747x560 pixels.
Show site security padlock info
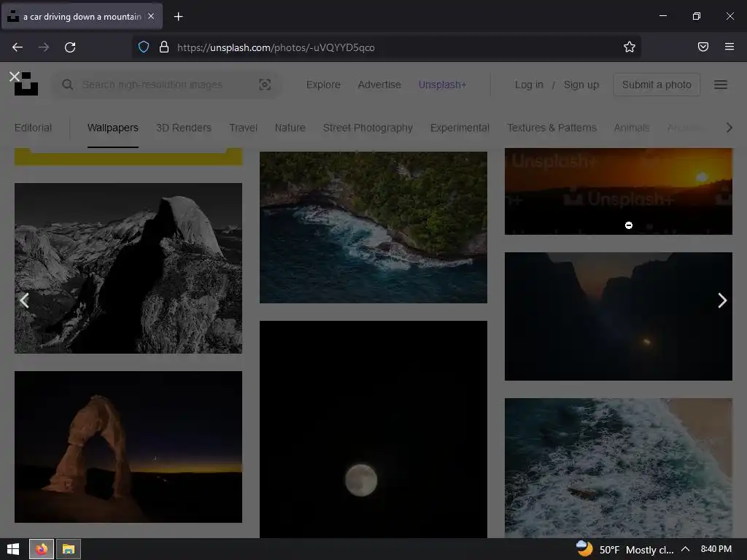point(164,47)
